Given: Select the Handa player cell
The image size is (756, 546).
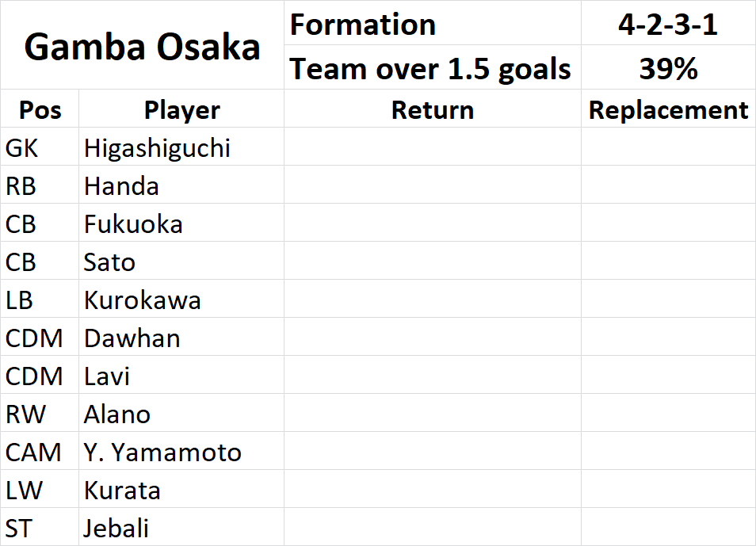Looking at the screenshot, I should (181, 185).
